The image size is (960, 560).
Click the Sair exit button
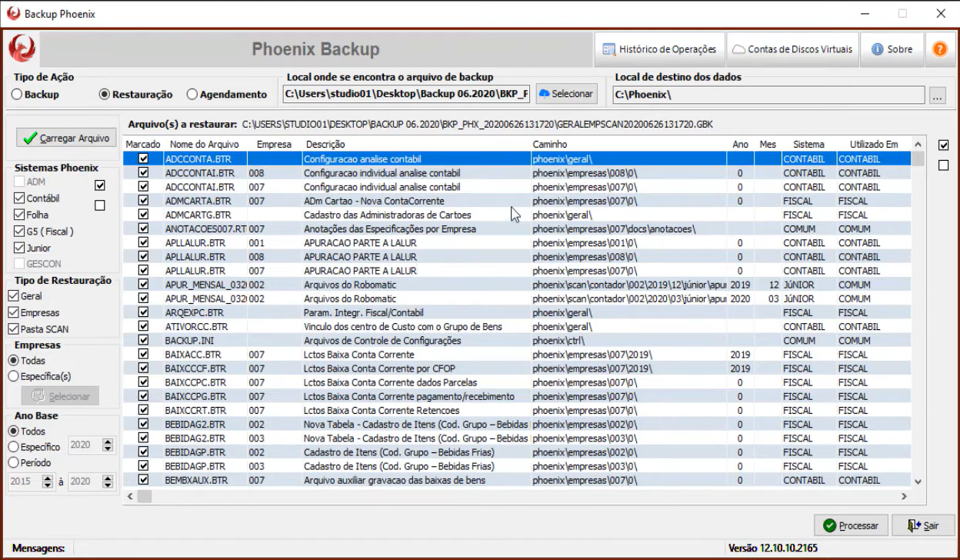(923, 525)
